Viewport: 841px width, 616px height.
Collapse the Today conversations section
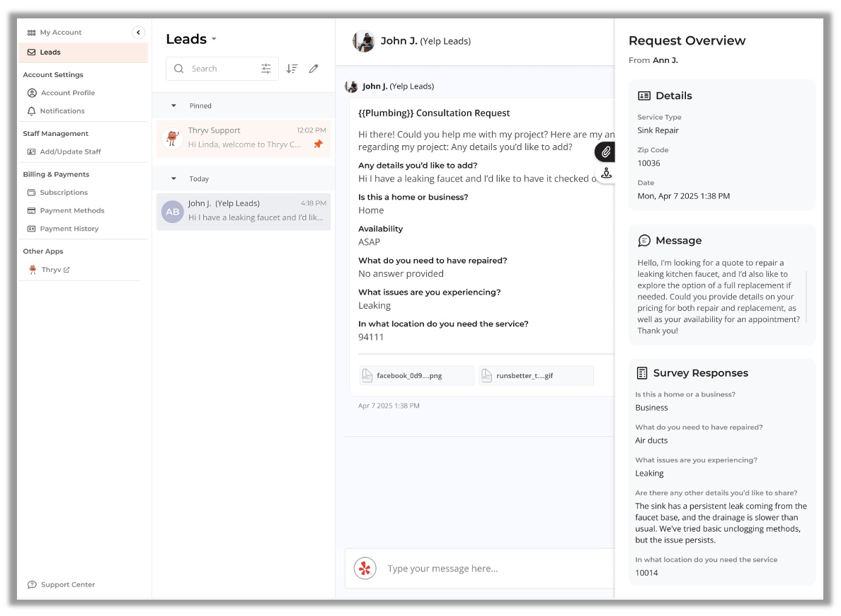click(174, 179)
